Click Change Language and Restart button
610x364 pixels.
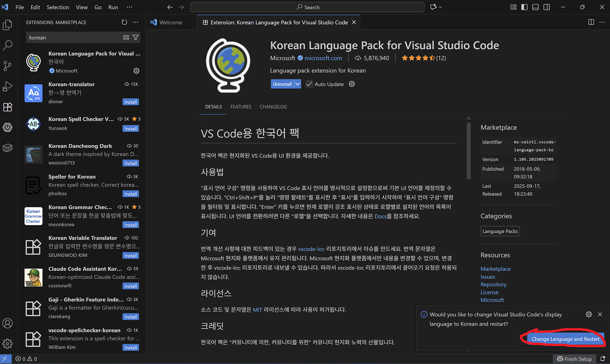click(x=566, y=339)
